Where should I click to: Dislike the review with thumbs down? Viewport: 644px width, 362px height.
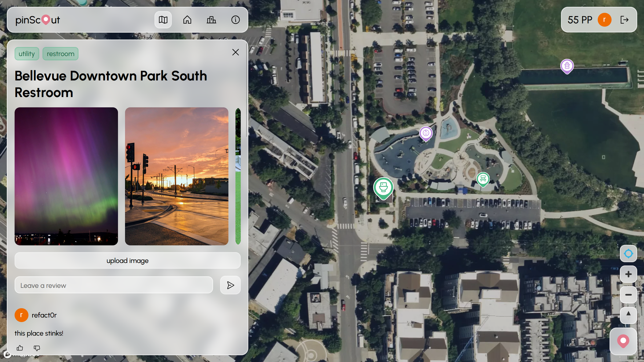(37, 348)
